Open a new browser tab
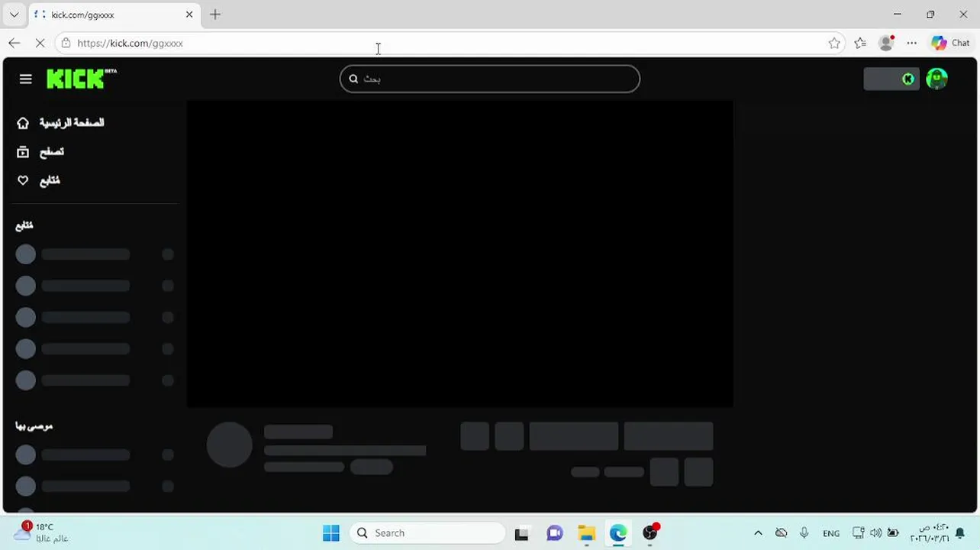This screenshot has height=550, width=980. coord(215,15)
